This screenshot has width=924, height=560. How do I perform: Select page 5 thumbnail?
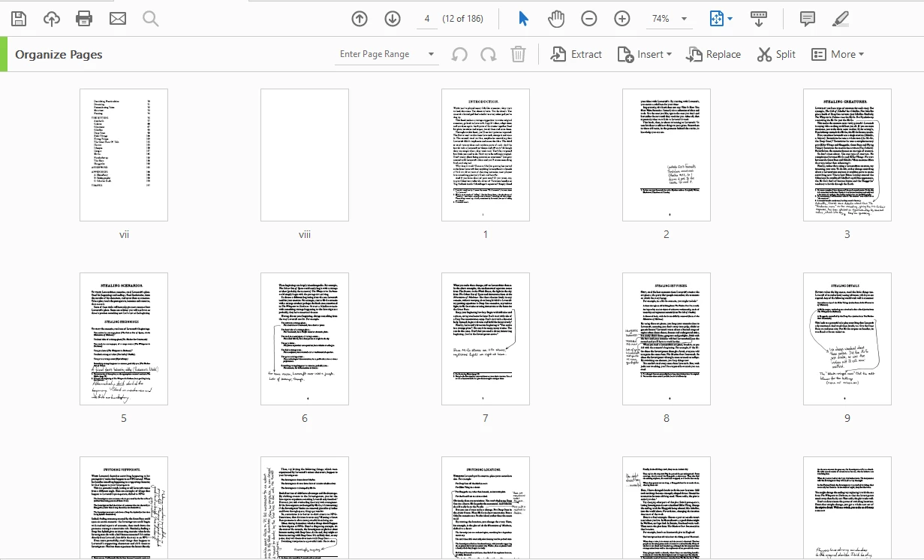(x=124, y=339)
